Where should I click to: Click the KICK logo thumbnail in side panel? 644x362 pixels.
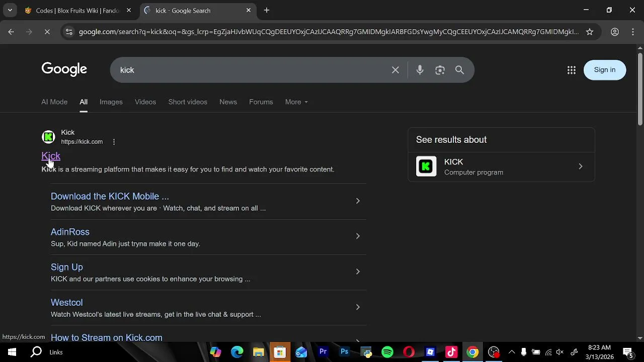tap(426, 166)
